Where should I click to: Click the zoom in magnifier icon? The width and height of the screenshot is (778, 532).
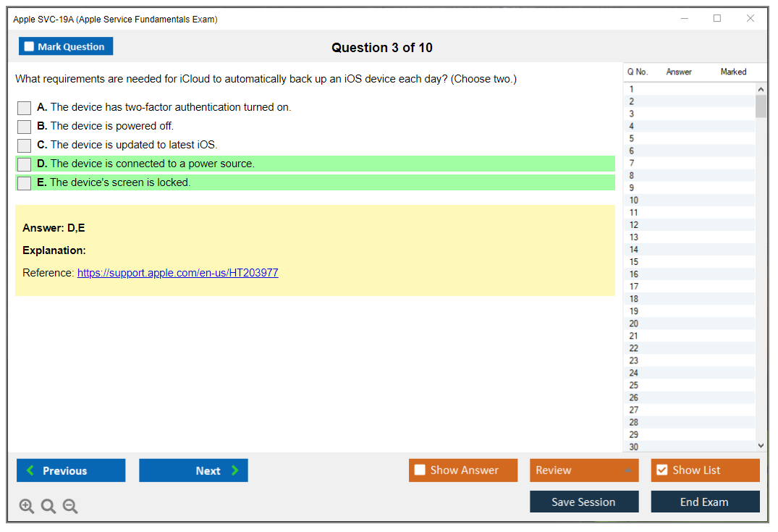[x=27, y=507]
